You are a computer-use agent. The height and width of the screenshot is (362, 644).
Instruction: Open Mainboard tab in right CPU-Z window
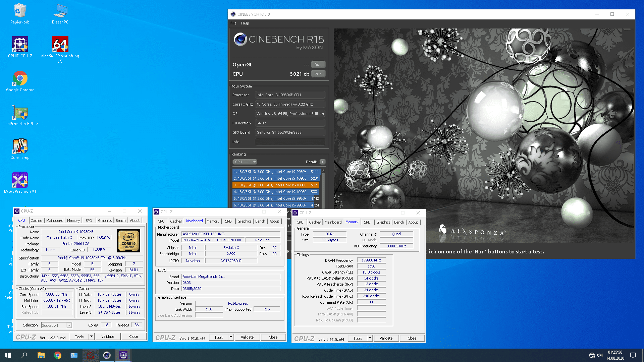333,222
